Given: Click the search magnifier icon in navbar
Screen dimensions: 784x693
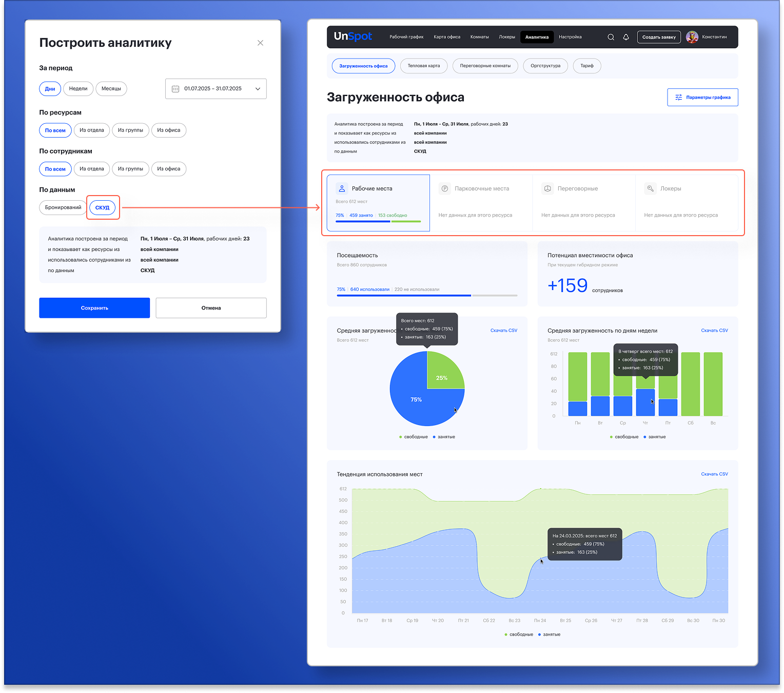Looking at the screenshot, I should (611, 37).
